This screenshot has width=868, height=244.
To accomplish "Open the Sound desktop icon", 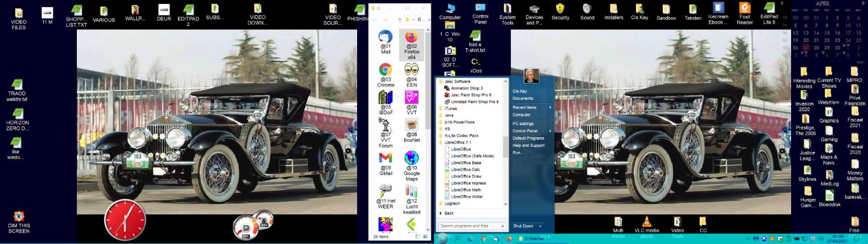I will [587, 12].
